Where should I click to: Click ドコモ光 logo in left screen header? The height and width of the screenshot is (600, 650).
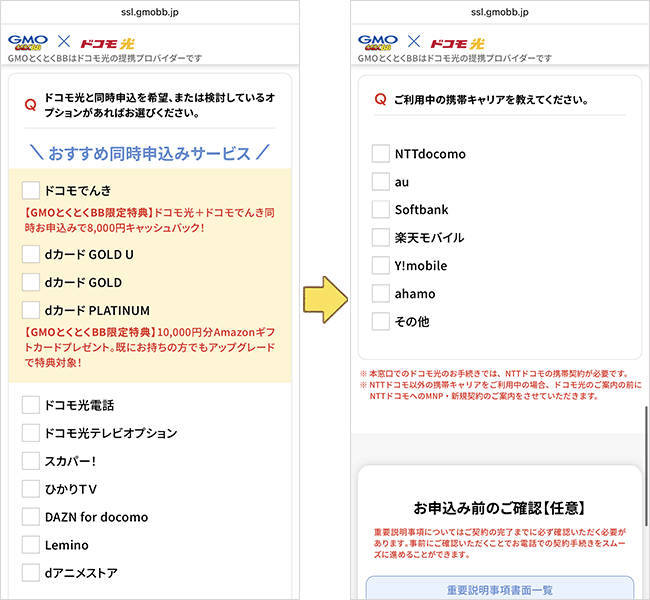(x=107, y=43)
